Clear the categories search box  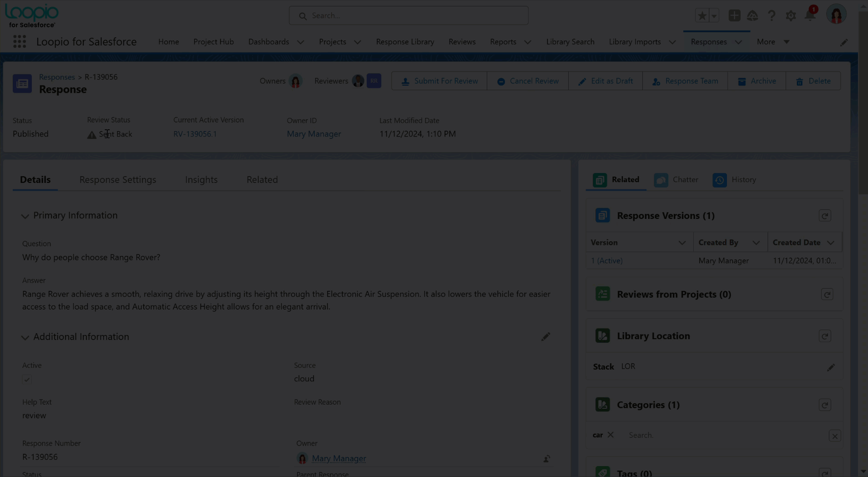pos(835,436)
